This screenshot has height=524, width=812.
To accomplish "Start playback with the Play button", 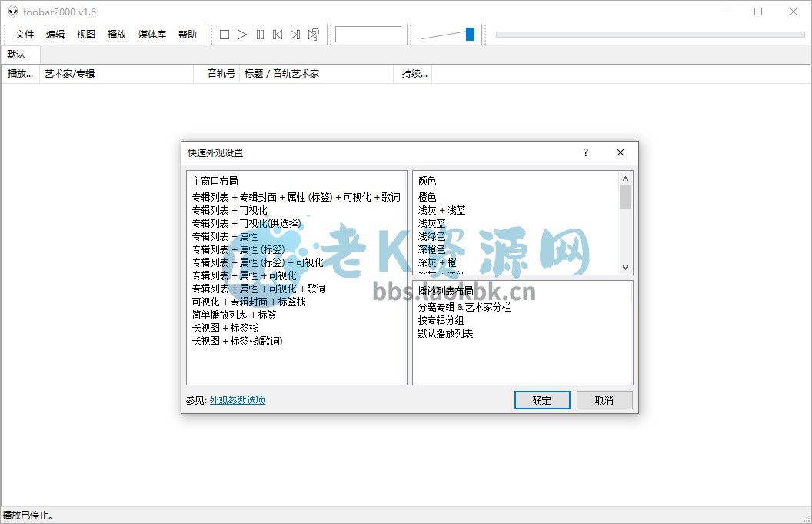I will [x=242, y=35].
